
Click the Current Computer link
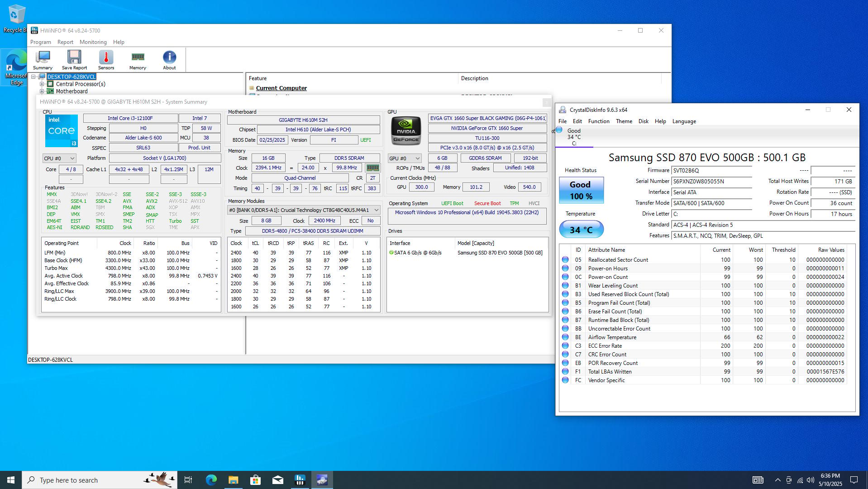[281, 88]
